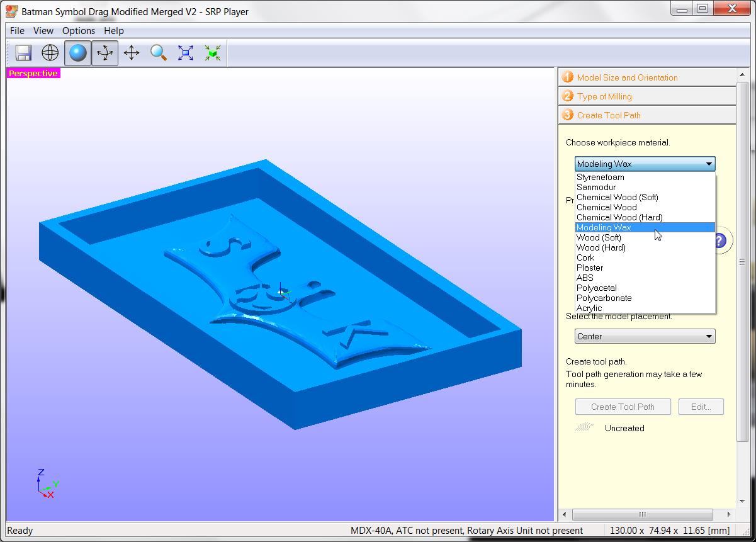This screenshot has height=542, width=756.
Task: Maximize the SRP Player window
Action: (703, 9)
